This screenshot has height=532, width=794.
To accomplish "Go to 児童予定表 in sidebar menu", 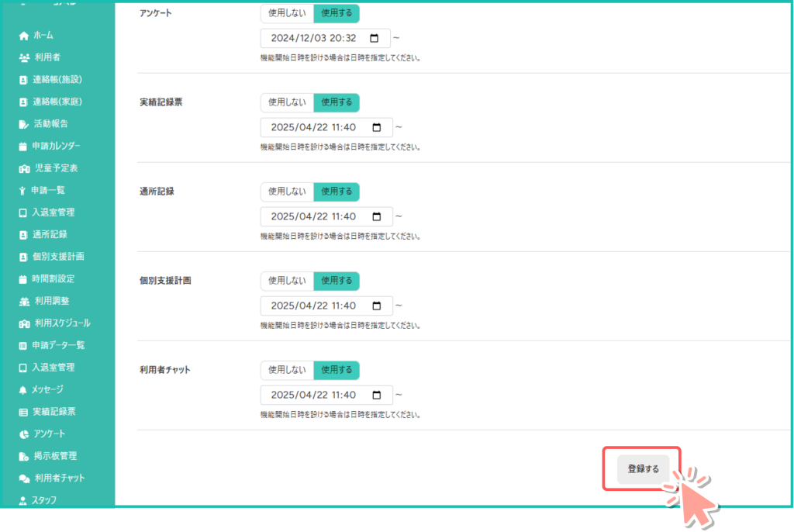I will tap(56, 168).
